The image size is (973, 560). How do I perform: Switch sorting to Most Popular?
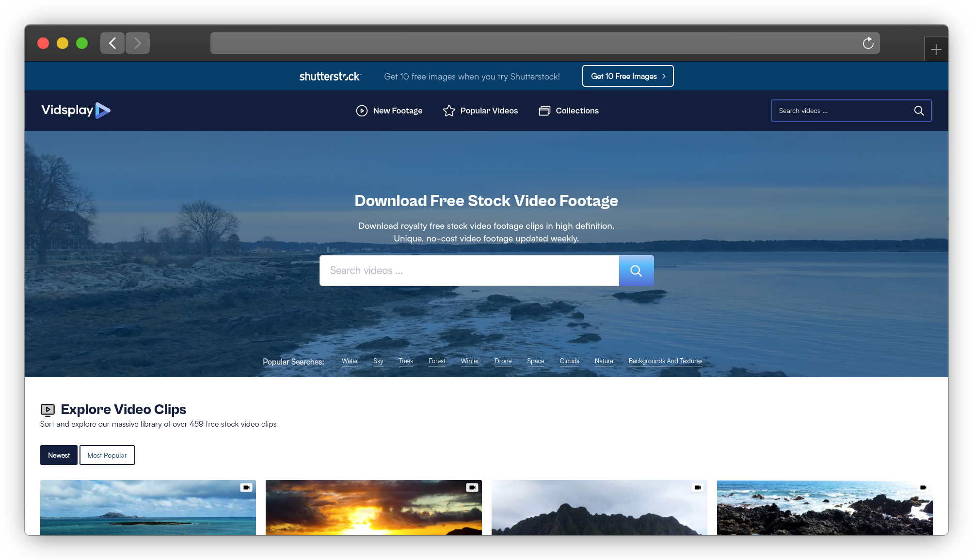click(107, 455)
